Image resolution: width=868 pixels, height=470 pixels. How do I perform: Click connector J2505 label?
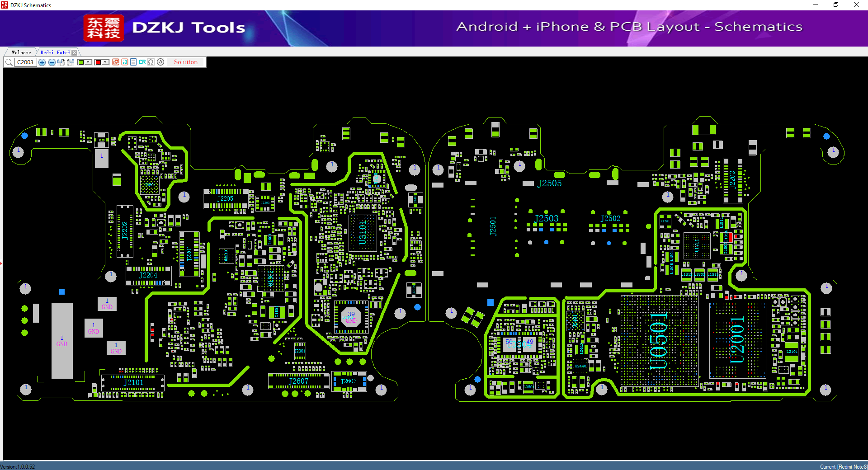point(549,183)
